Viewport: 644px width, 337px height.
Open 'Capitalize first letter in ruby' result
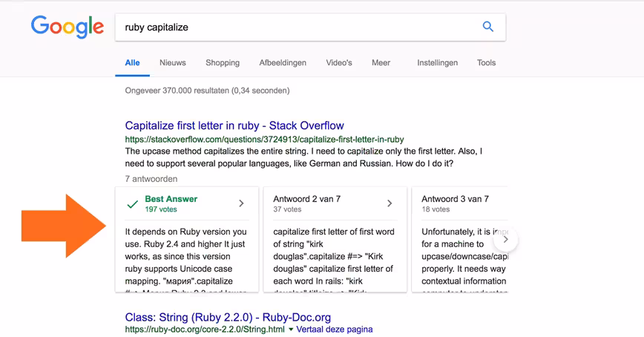coord(234,125)
